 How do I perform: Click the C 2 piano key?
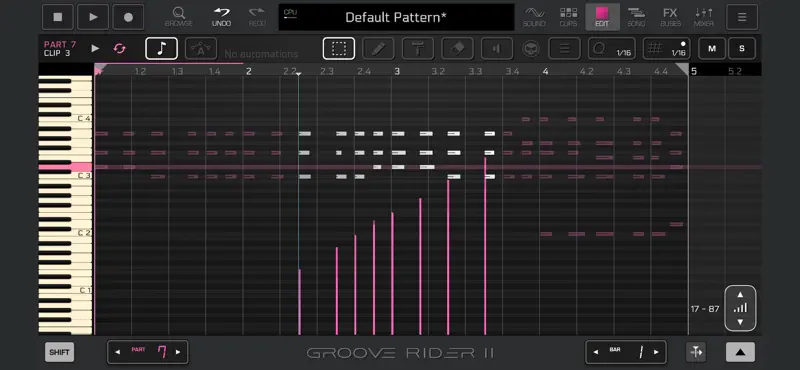point(65,233)
